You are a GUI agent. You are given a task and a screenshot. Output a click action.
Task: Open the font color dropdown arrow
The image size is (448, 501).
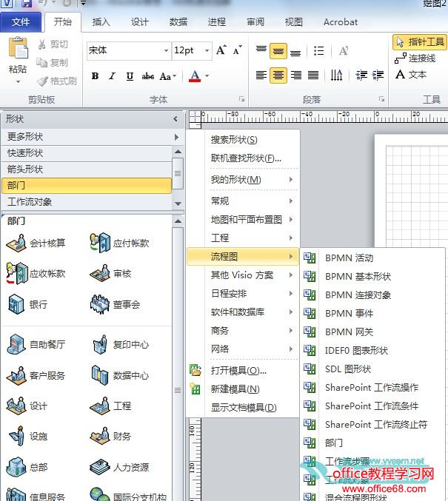tap(207, 76)
